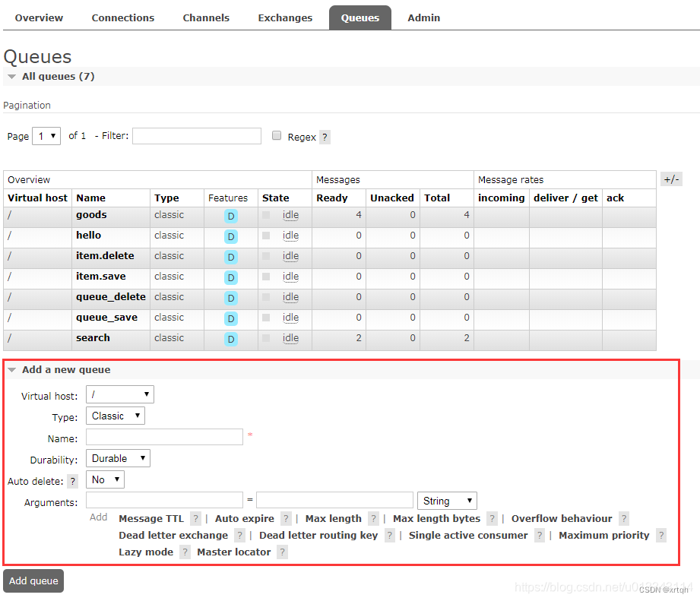Open help icon next to Max length
This screenshot has width=700, height=601.
[x=374, y=518]
